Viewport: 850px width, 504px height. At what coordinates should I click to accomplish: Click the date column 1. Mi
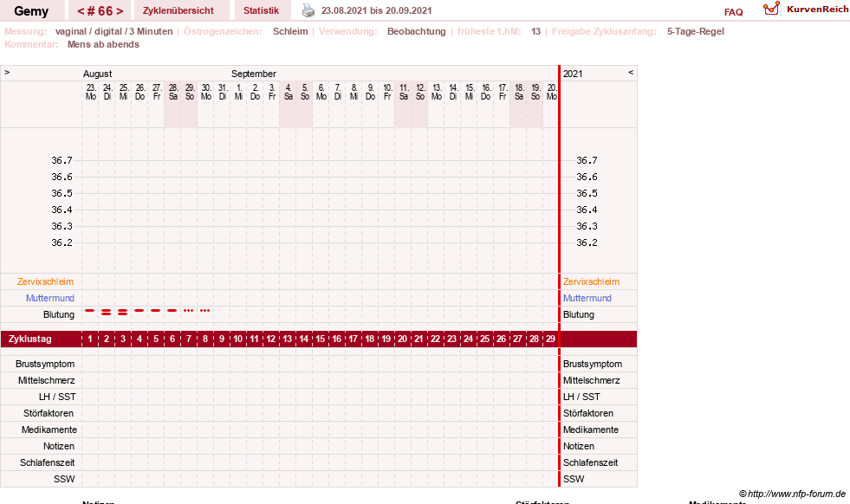(239, 92)
